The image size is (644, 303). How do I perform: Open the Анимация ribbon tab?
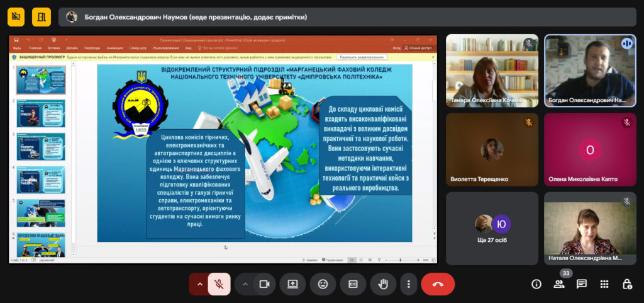pos(114,48)
